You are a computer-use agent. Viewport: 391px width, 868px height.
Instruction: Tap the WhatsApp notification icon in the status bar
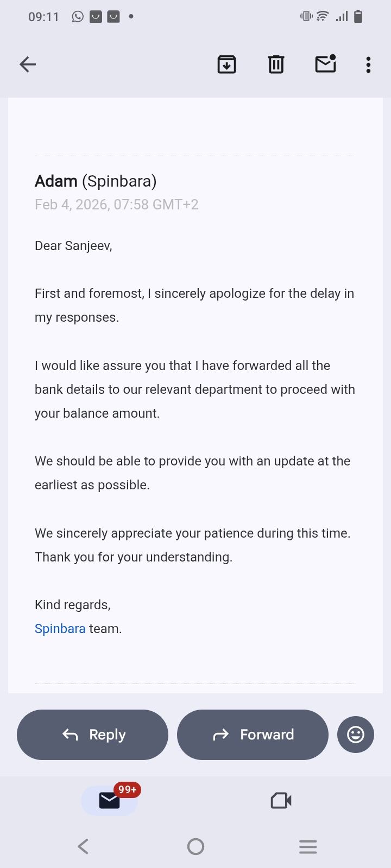point(78,17)
